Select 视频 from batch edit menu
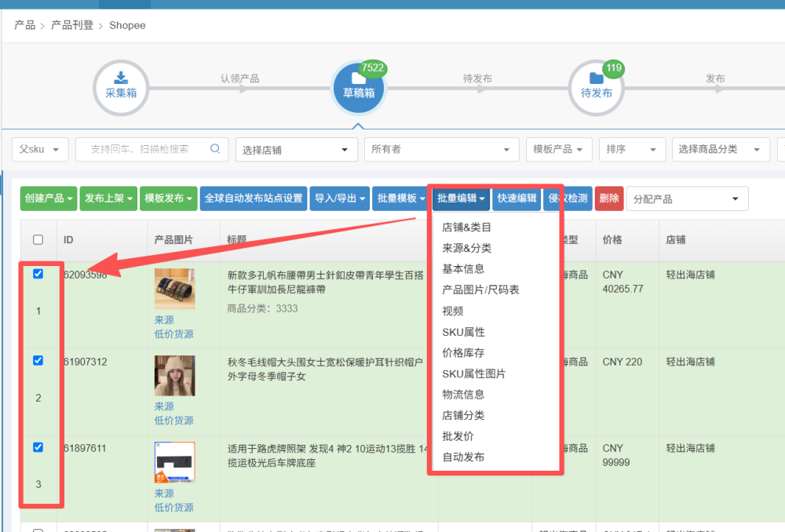The height and width of the screenshot is (532, 785). 453,311
